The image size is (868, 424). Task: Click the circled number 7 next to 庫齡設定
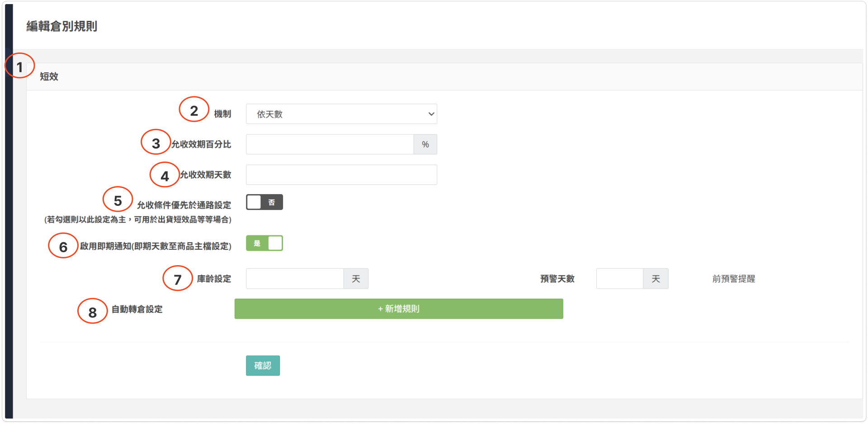178,278
